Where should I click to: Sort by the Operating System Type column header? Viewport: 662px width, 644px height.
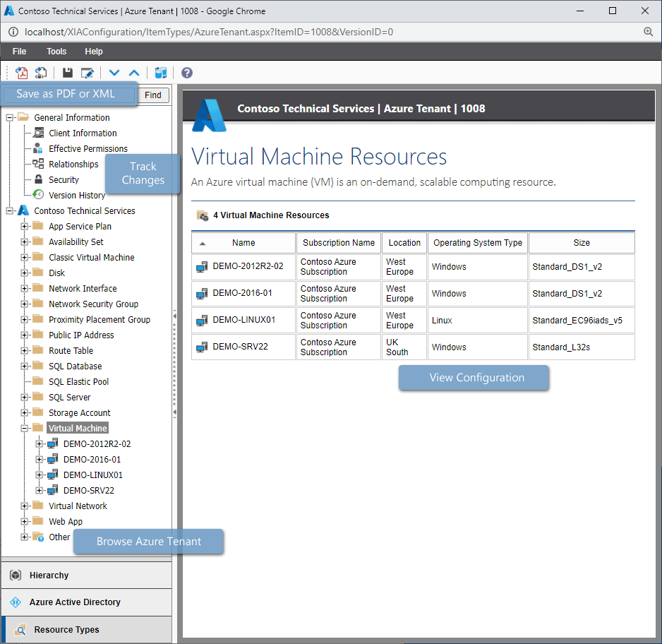478,243
